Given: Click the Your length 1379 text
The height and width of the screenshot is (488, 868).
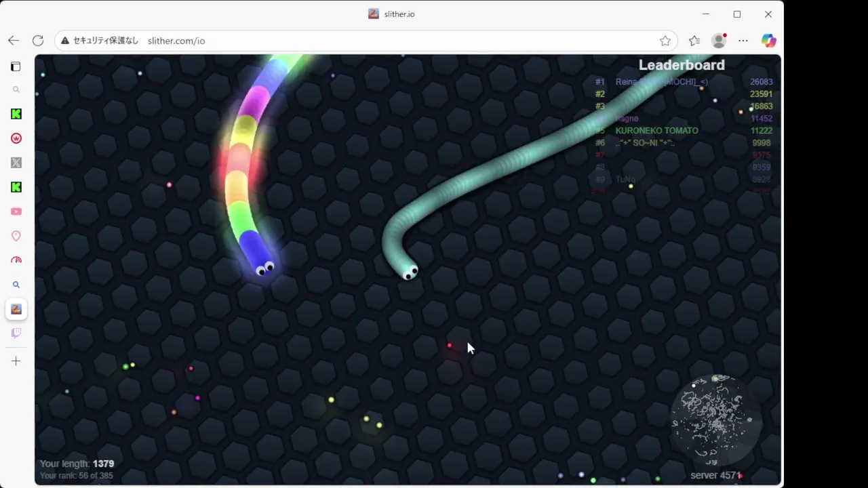Looking at the screenshot, I should [77, 464].
